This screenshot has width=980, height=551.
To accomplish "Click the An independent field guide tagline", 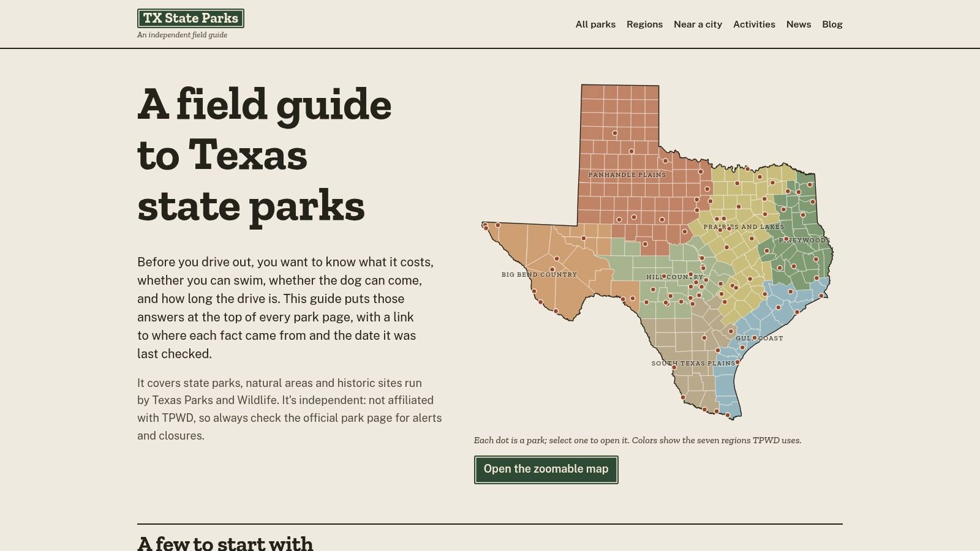I will point(183,35).
